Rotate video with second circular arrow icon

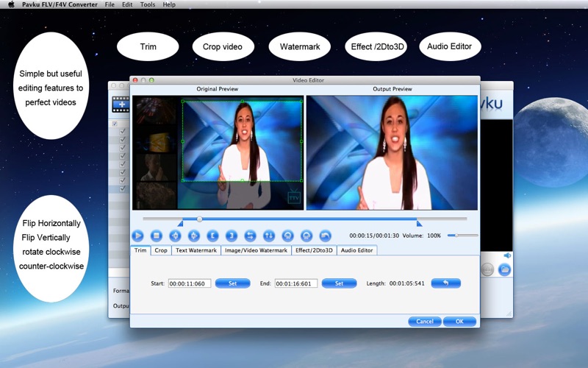(306, 236)
